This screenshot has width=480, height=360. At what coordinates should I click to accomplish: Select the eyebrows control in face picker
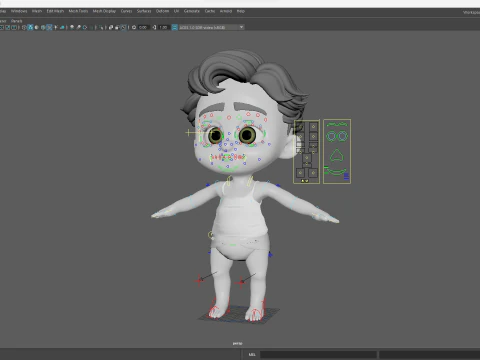pos(337,125)
